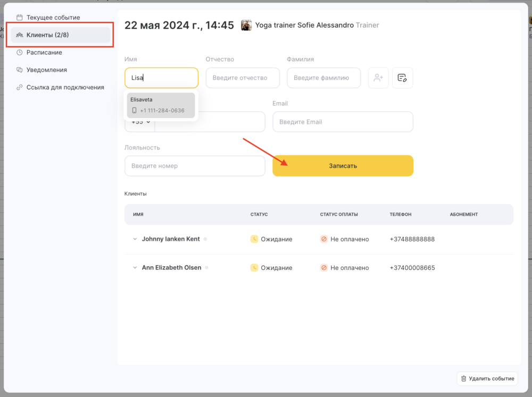Click the unpaid icon in Ann's row
The width and height of the screenshot is (532, 397).
(x=324, y=268)
